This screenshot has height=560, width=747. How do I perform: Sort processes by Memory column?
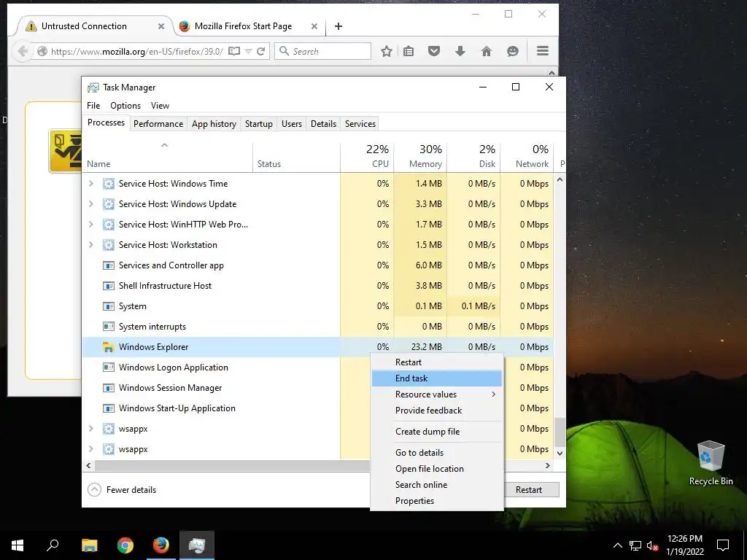coord(420,156)
